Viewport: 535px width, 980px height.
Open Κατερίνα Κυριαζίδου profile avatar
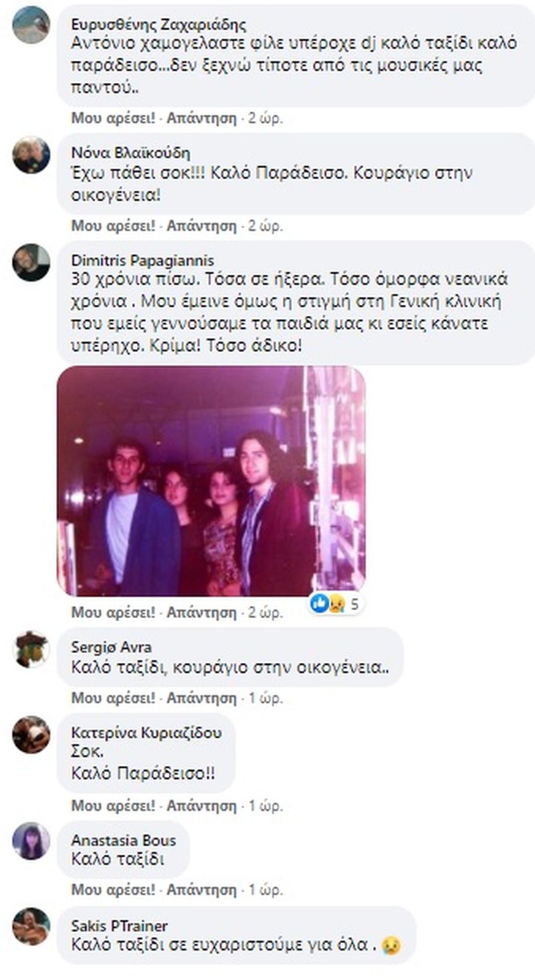pos(31,734)
